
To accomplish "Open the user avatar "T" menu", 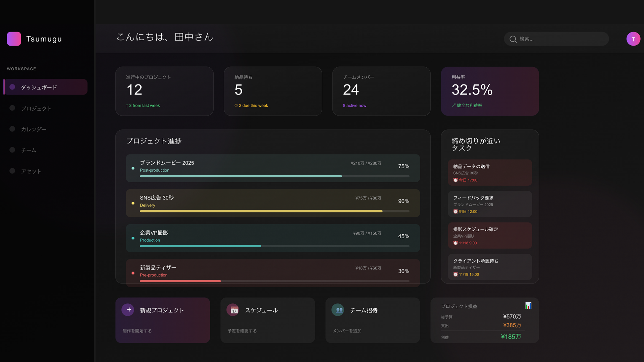I will [633, 39].
